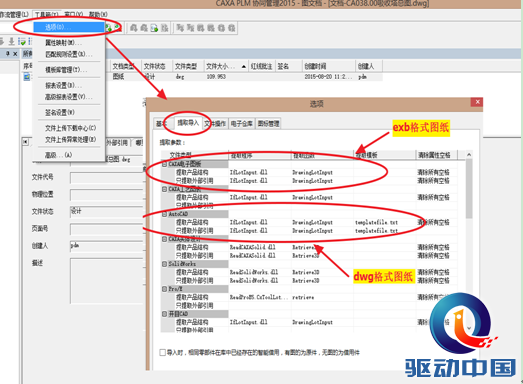Click the 109.953 file size cell
The image size is (523, 384).
pyautogui.click(x=216, y=77)
